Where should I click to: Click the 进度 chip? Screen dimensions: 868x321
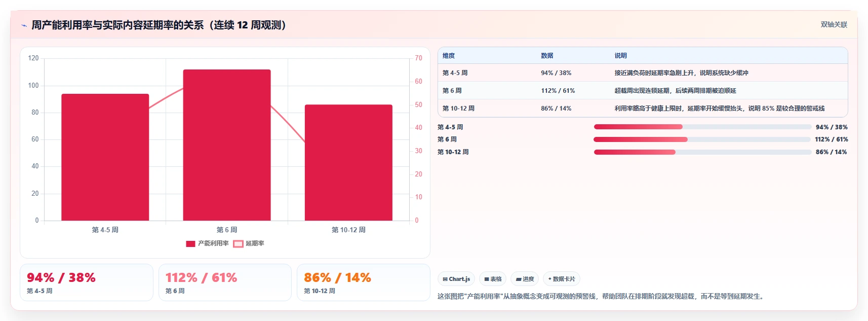click(525, 279)
